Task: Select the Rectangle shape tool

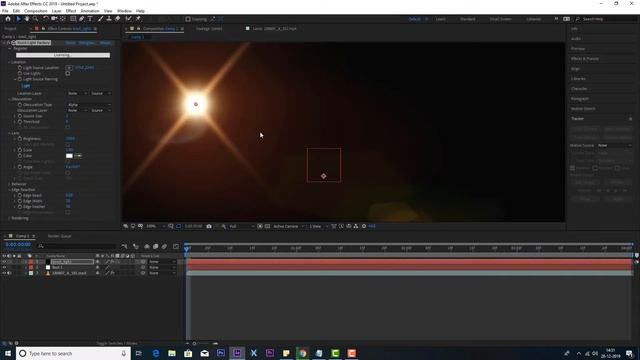Action: pyautogui.click(x=73, y=19)
